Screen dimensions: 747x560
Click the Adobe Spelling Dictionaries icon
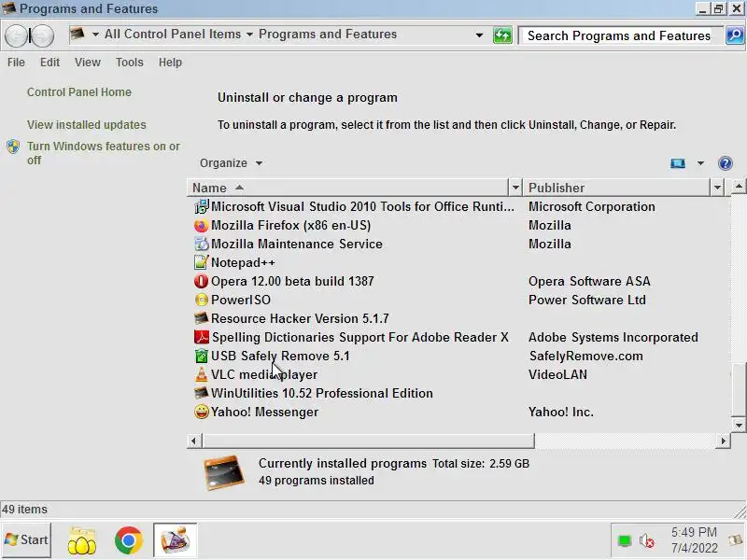(x=202, y=337)
